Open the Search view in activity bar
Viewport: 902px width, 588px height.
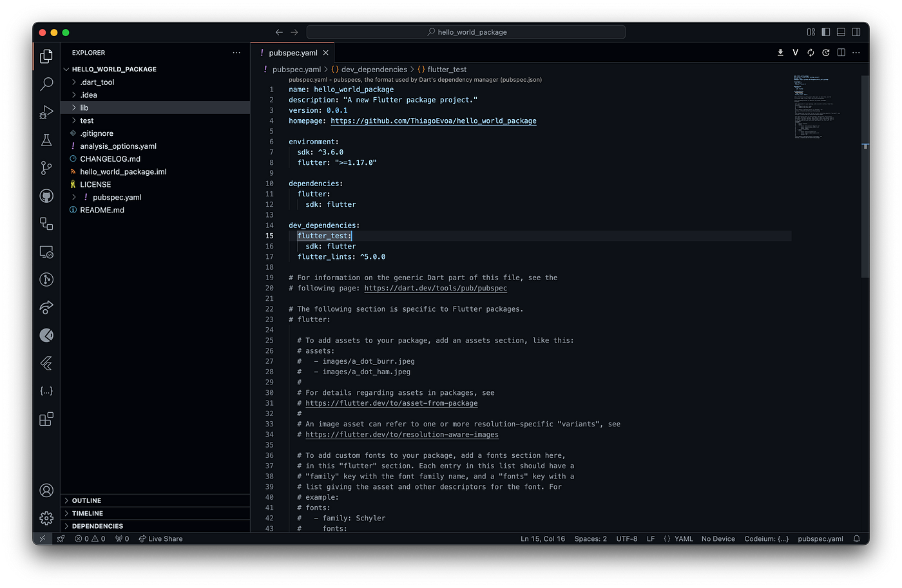point(46,84)
